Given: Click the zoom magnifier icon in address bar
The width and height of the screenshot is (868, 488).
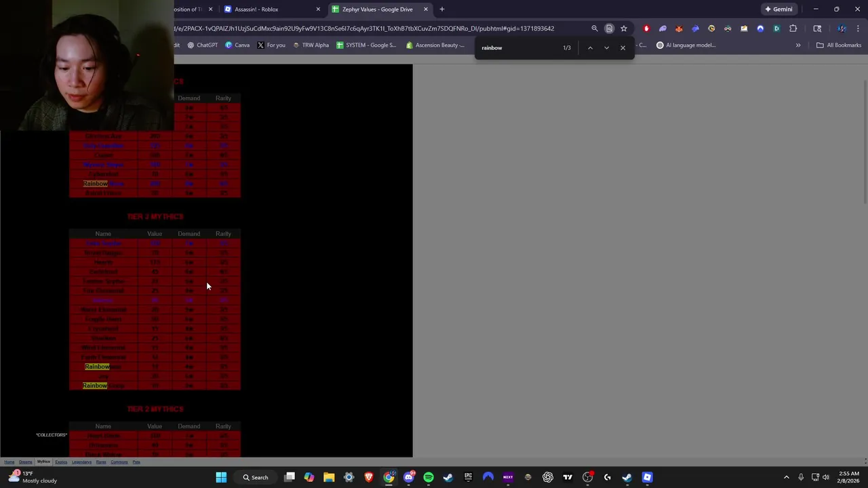Looking at the screenshot, I should (x=595, y=28).
